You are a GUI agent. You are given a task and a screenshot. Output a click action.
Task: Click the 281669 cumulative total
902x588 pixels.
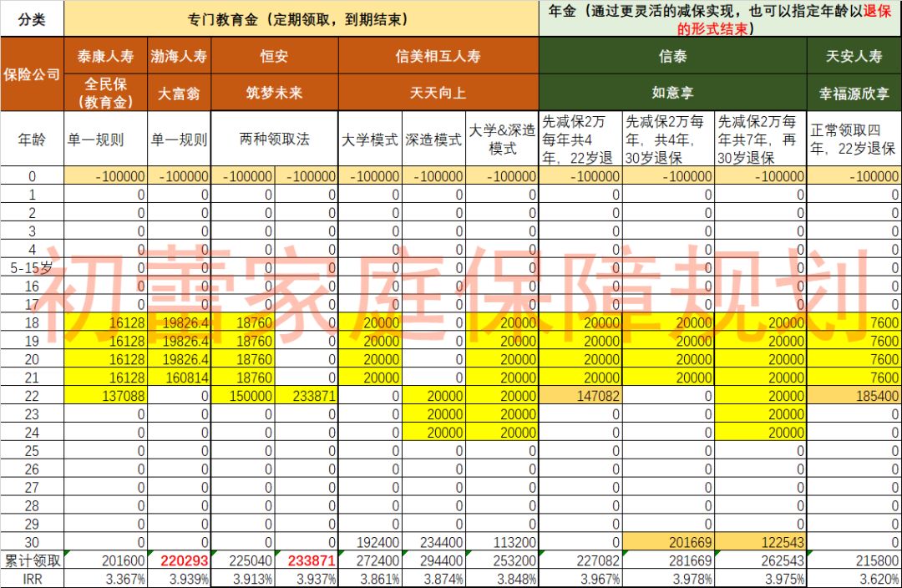tap(669, 560)
